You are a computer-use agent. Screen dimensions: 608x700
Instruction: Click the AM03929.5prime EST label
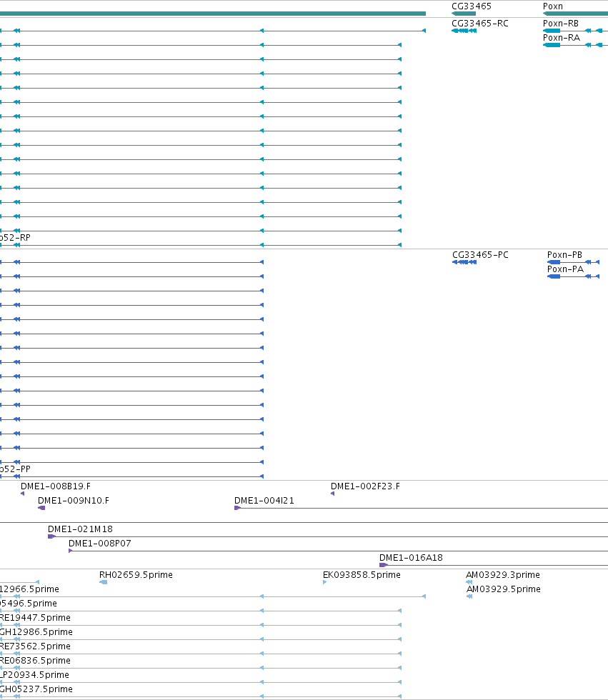click(504, 589)
